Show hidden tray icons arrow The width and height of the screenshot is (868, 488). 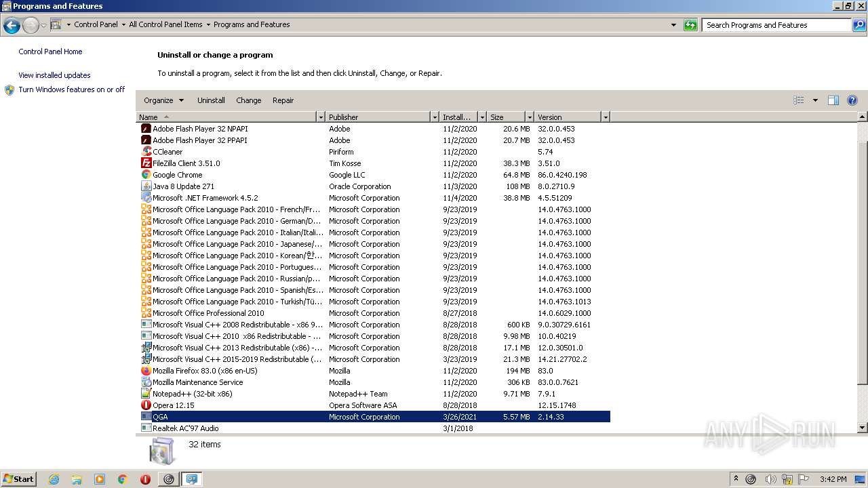[x=736, y=479]
